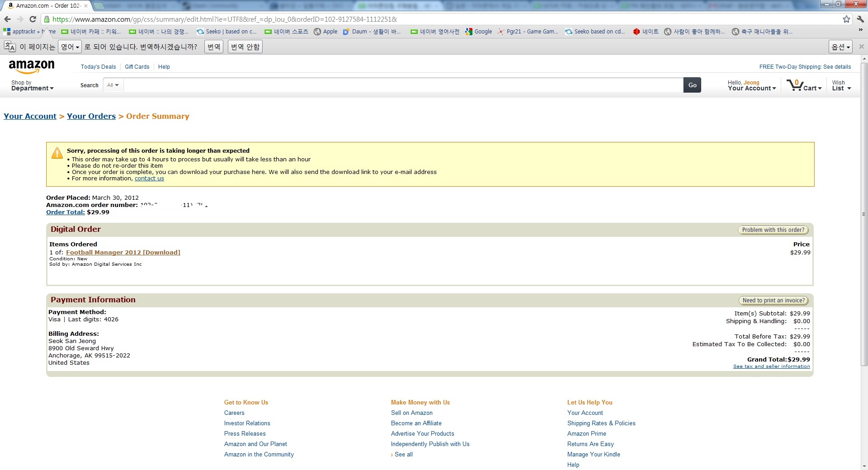Open the Pgr21 - Game Gam... bookmark
Image resolution: width=868 pixels, height=470 pixels.
tap(528, 32)
